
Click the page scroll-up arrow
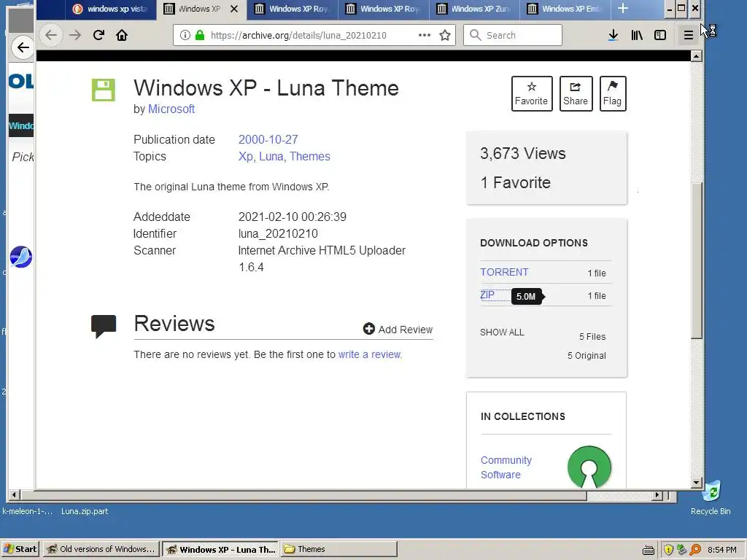point(696,56)
